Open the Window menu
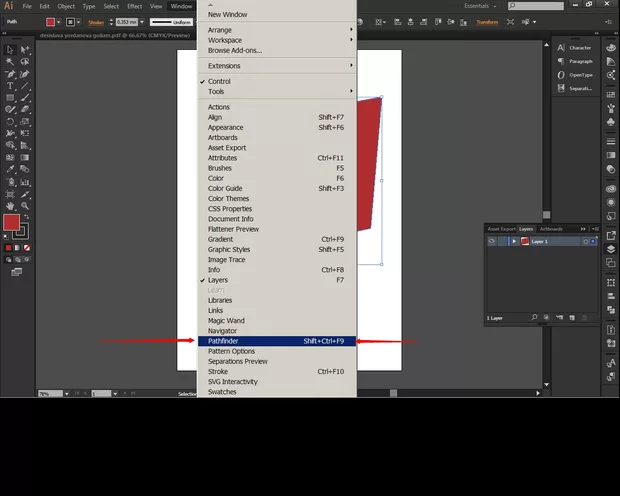This screenshot has width=620, height=496. click(x=181, y=6)
